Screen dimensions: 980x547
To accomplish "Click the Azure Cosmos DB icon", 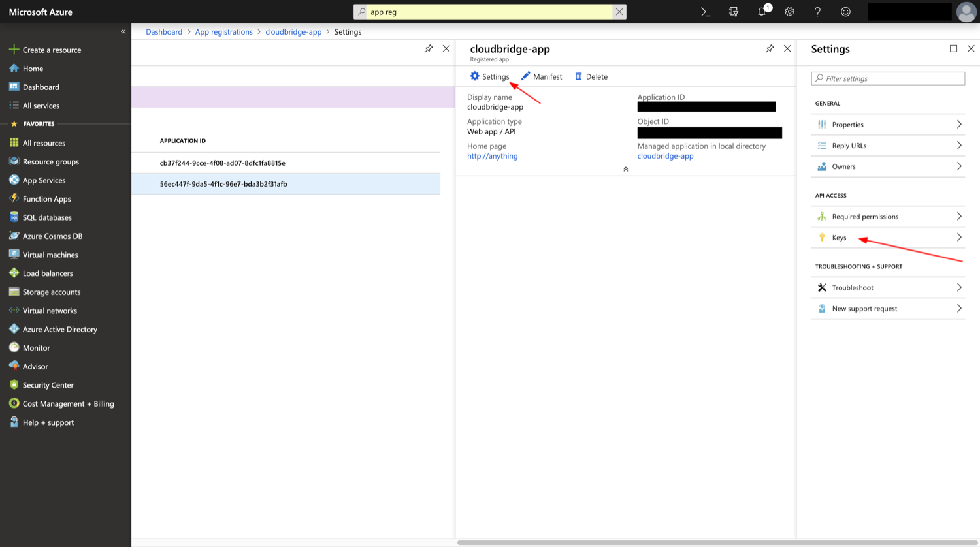I will [14, 236].
